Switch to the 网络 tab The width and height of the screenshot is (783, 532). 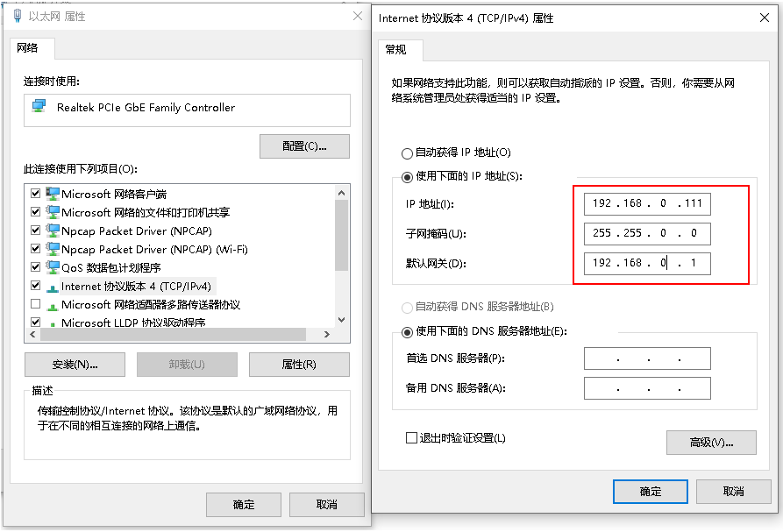click(x=28, y=48)
